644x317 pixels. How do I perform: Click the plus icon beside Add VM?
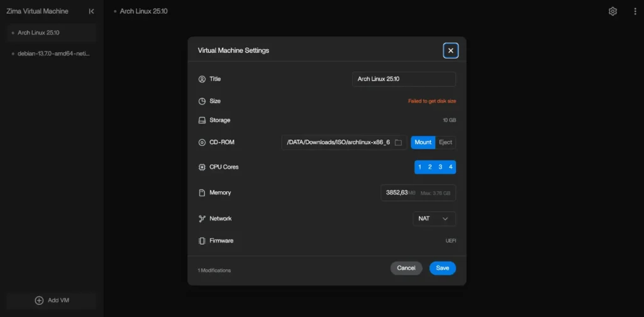(x=39, y=300)
